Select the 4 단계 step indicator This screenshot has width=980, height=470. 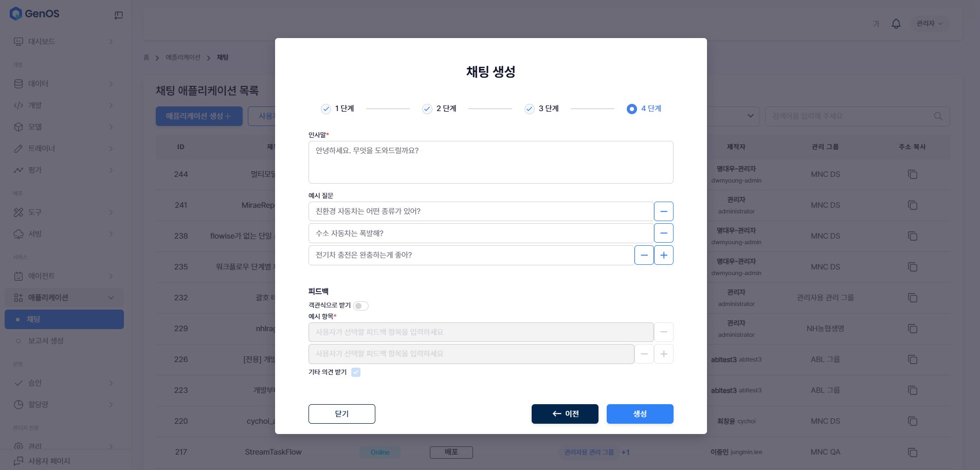pos(644,109)
